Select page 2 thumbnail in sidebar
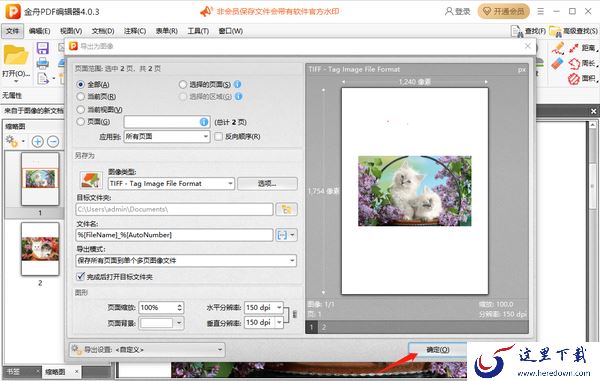The height and width of the screenshot is (381, 600). tap(40, 249)
